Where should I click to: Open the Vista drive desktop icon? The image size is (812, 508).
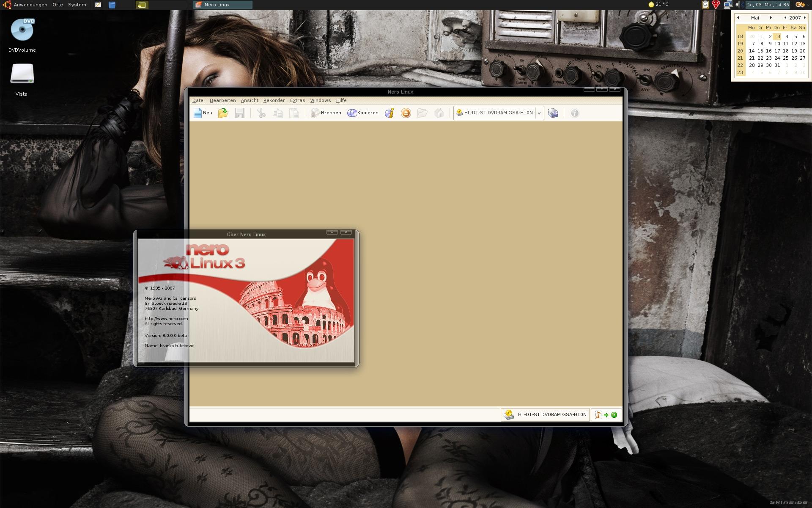(x=22, y=80)
